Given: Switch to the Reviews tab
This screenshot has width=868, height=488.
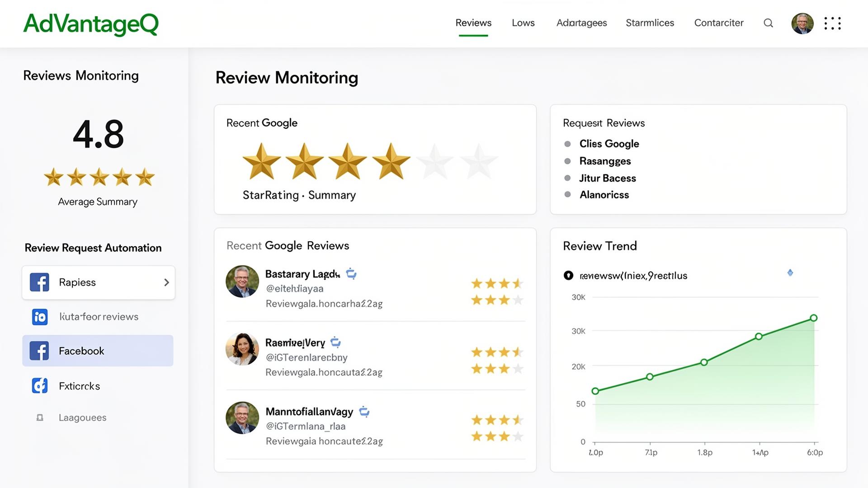Looking at the screenshot, I should click(473, 23).
